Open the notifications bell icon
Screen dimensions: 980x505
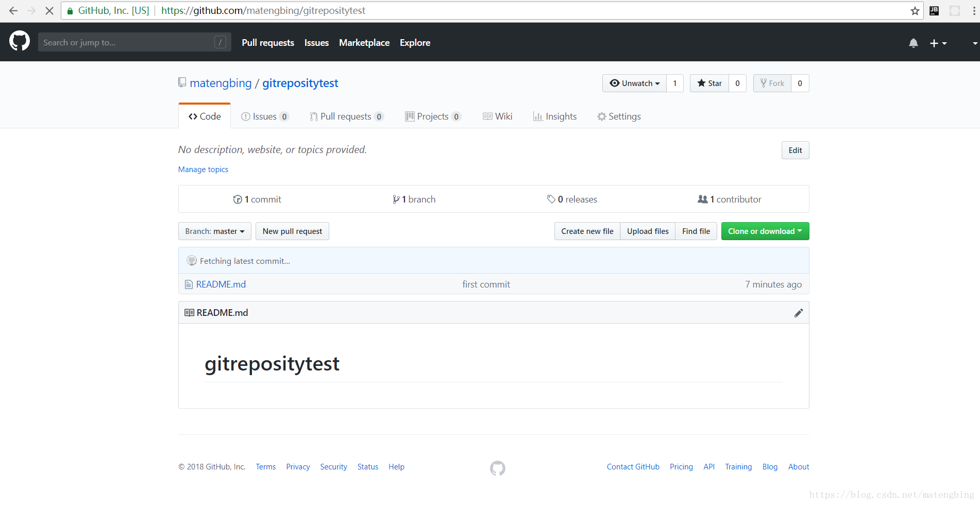[x=914, y=43]
